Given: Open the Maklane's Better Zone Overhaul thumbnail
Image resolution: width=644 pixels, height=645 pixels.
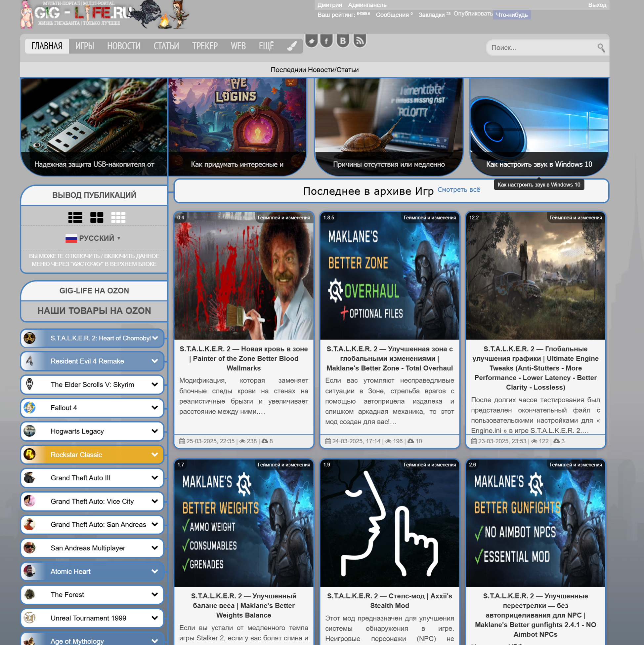Looking at the screenshot, I should pos(389,276).
